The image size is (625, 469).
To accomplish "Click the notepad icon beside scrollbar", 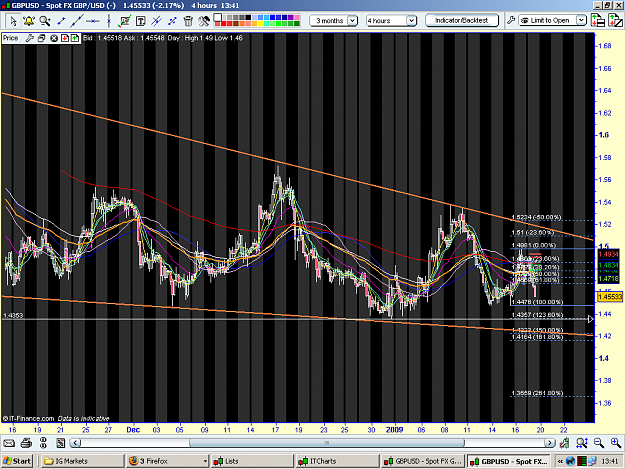I will tap(61, 443).
